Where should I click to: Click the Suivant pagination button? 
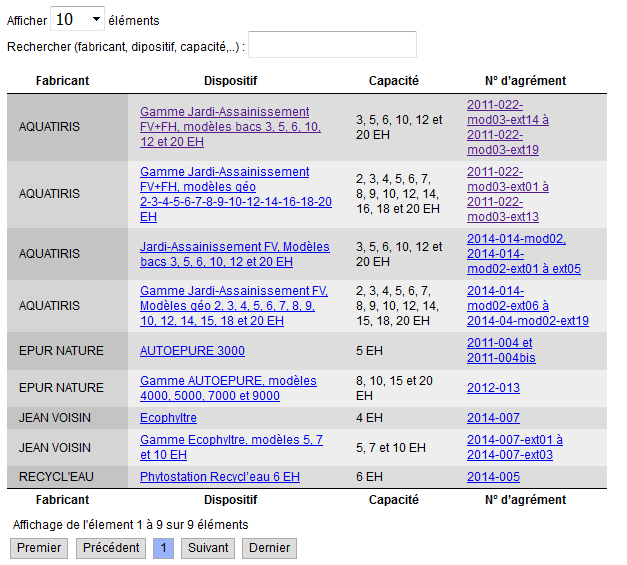[208, 548]
